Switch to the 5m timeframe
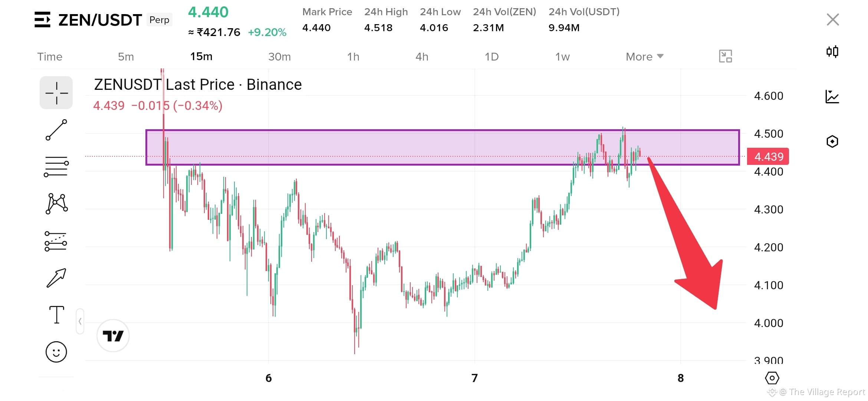The width and height of the screenshot is (868, 401). coord(126,57)
